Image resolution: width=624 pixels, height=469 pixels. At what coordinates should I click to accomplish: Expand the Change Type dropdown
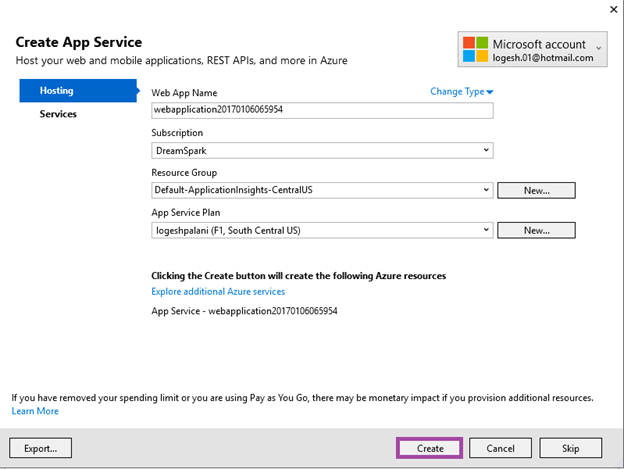[462, 92]
